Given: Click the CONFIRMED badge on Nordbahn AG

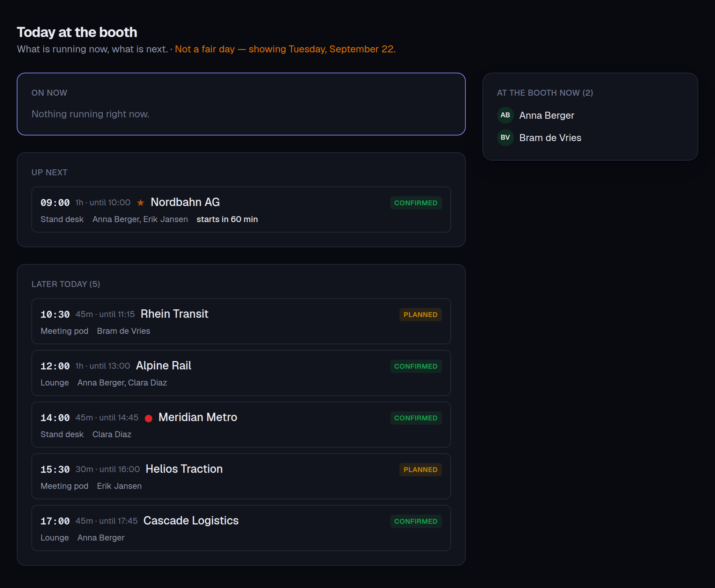Looking at the screenshot, I should pyautogui.click(x=416, y=203).
